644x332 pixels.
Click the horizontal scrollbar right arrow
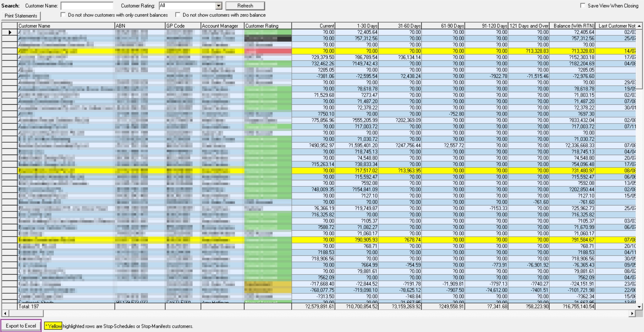pos(632,314)
